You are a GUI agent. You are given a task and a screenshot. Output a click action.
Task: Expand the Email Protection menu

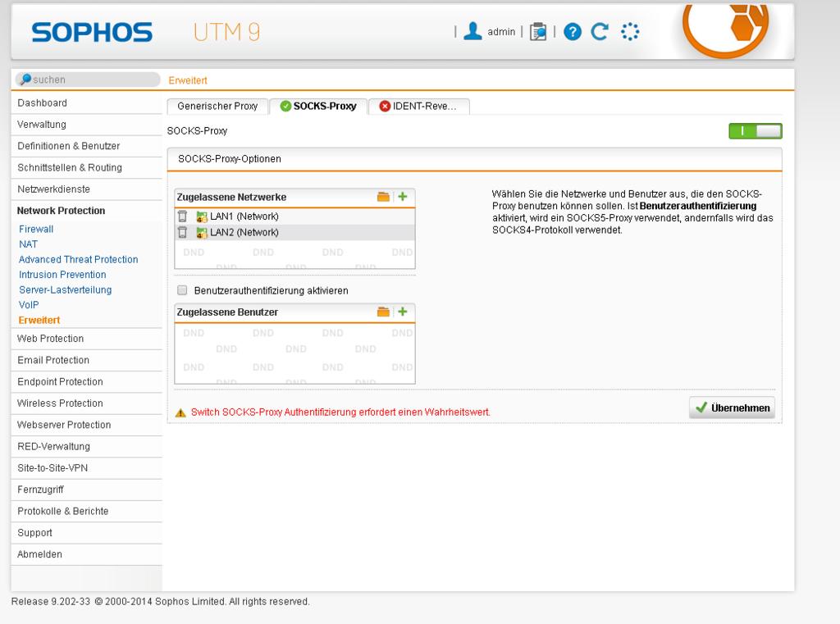tap(86, 360)
